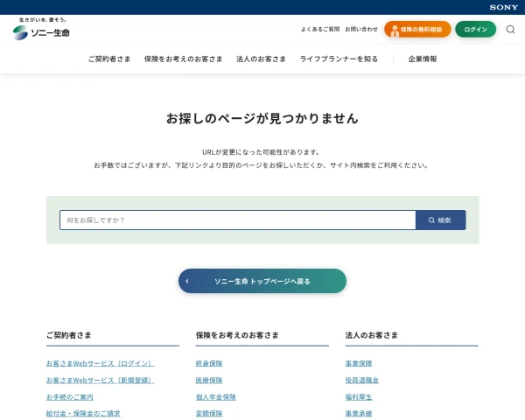Viewport: 525px width, 420px height.
Task: Click the SONY brand mark in top bar
Action: pyautogui.click(x=504, y=7)
